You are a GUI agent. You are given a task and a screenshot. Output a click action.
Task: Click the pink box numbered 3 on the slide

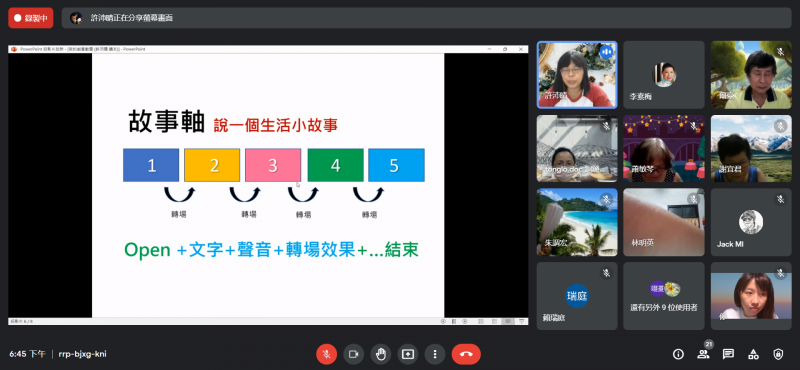click(273, 165)
